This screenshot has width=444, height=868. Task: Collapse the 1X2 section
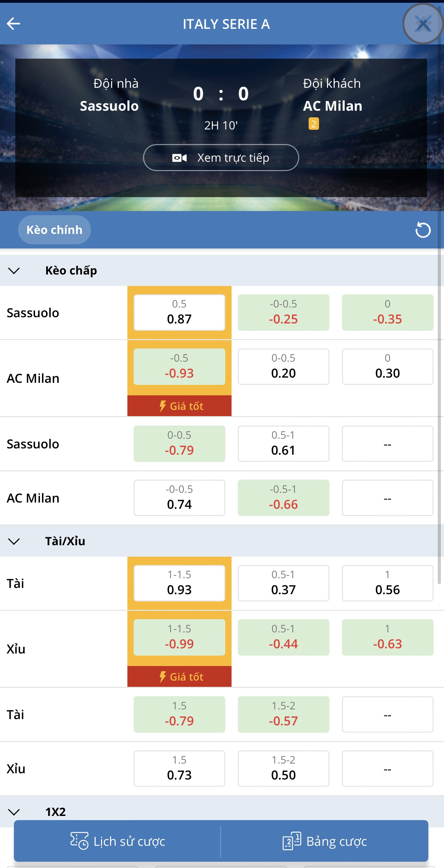click(14, 812)
